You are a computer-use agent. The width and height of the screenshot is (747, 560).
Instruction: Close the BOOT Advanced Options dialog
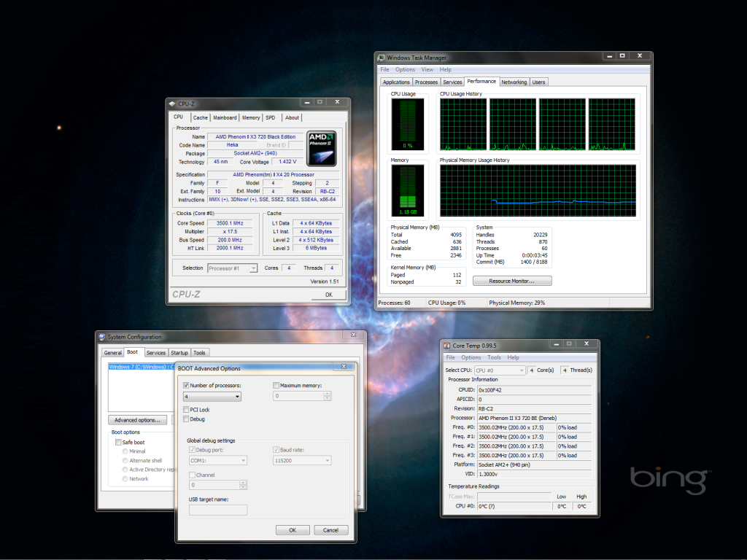344,366
